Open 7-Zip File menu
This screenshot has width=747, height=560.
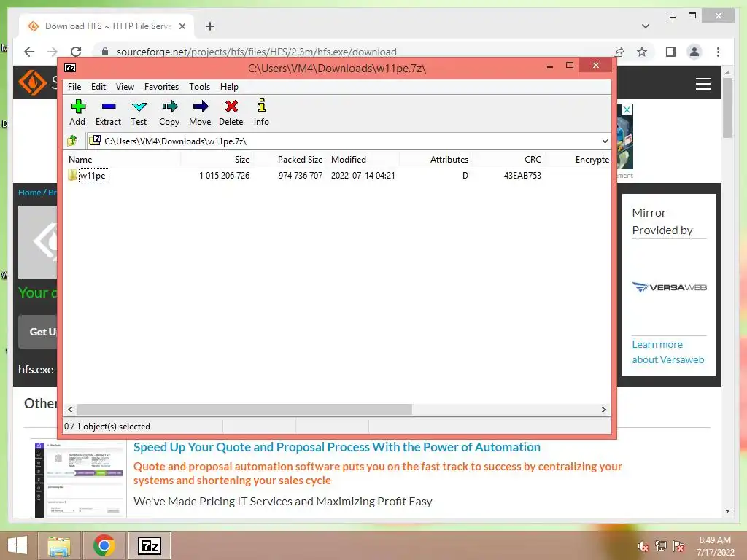(74, 87)
